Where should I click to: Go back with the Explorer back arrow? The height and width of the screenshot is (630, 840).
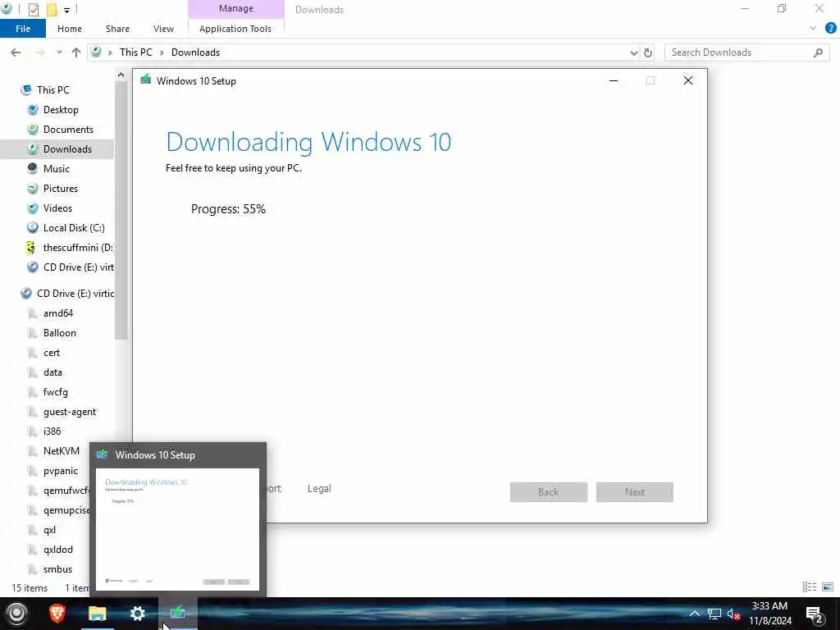(16, 52)
